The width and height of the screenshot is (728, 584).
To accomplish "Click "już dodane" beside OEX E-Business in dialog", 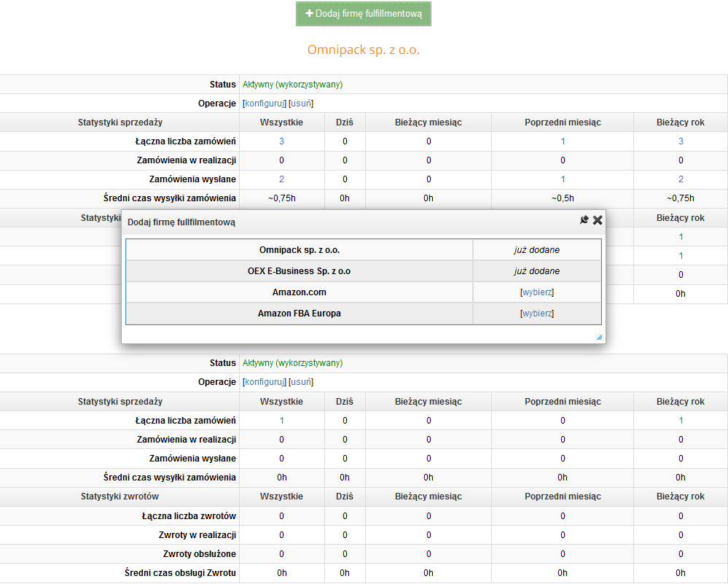I will point(537,271).
